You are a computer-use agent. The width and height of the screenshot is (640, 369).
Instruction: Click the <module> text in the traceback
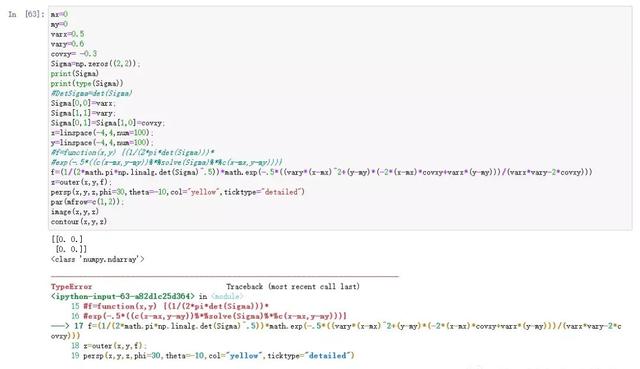227,296
